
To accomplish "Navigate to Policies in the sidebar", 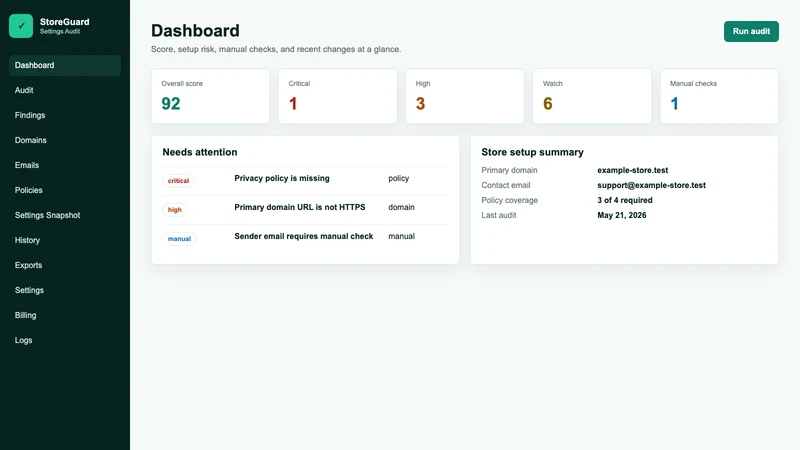I will click(65, 190).
